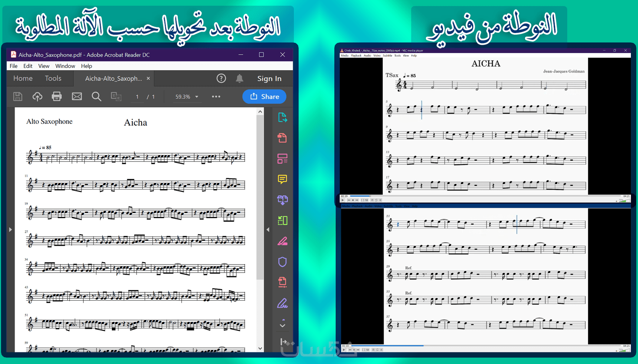Check notifications via the bell icon
The width and height of the screenshot is (638, 364).
click(x=239, y=78)
